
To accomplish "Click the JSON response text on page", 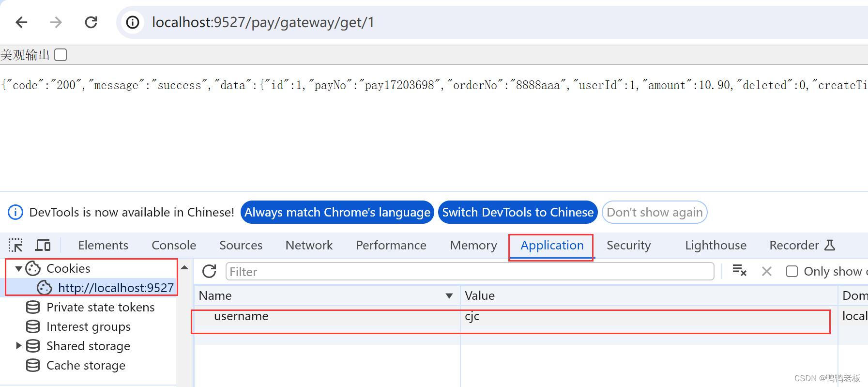I will point(434,85).
